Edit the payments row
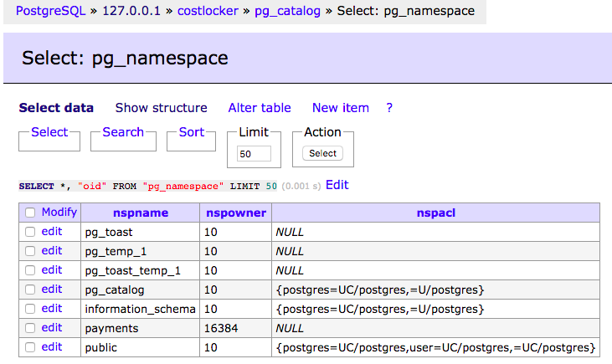The image size is (612, 364). (52, 328)
